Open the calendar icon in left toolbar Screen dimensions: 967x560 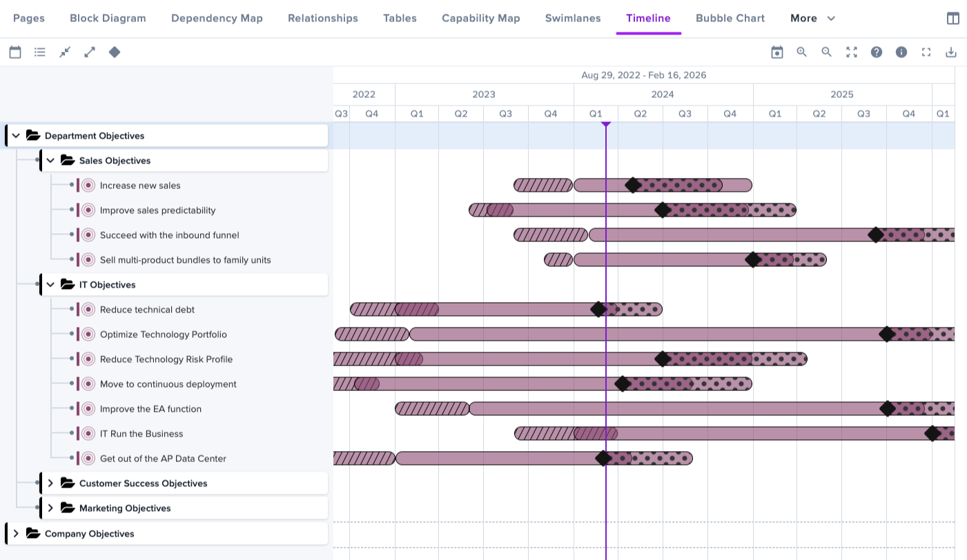pos(15,52)
